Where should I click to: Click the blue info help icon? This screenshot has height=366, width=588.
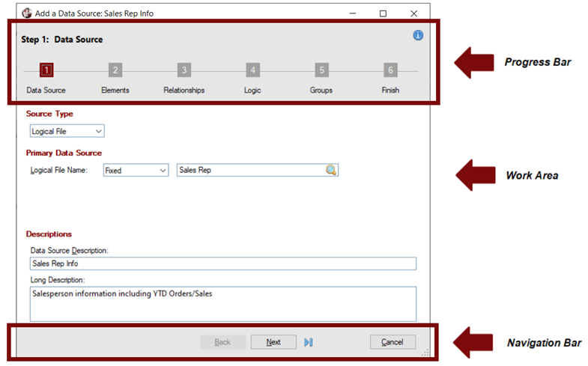tap(418, 35)
